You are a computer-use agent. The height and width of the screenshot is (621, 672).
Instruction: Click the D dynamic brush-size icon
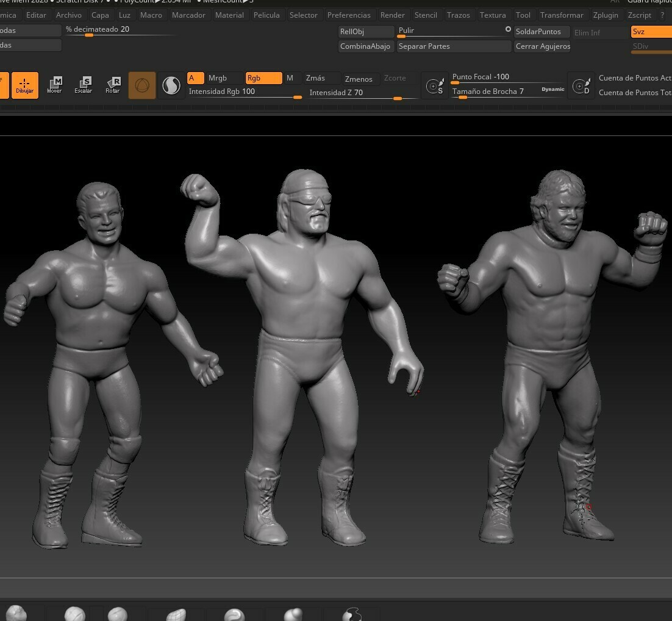(x=581, y=86)
